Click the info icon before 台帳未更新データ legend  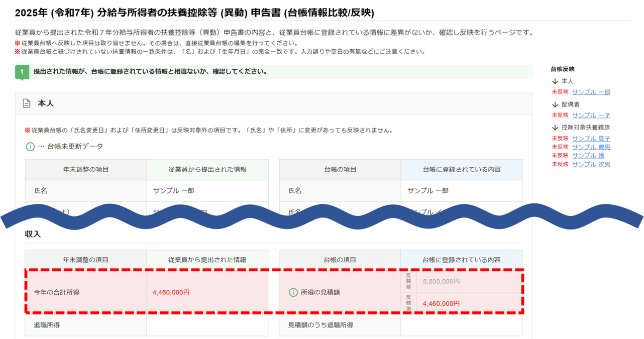click(x=30, y=147)
